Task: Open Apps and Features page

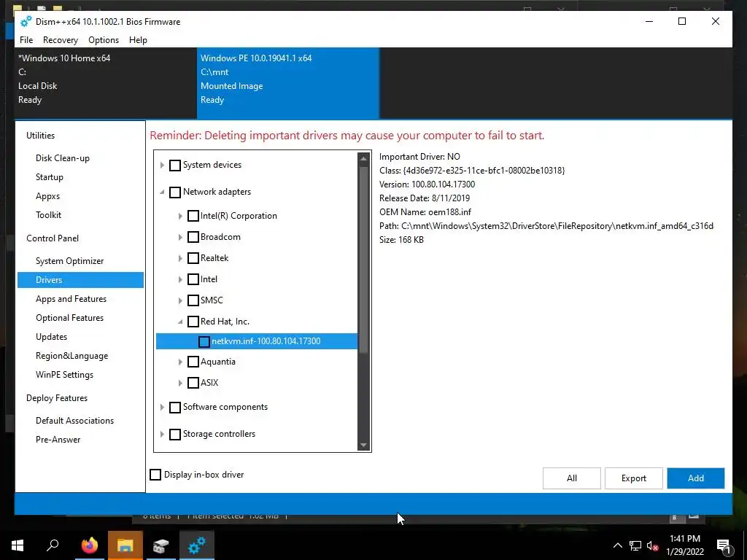Action: coord(71,299)
